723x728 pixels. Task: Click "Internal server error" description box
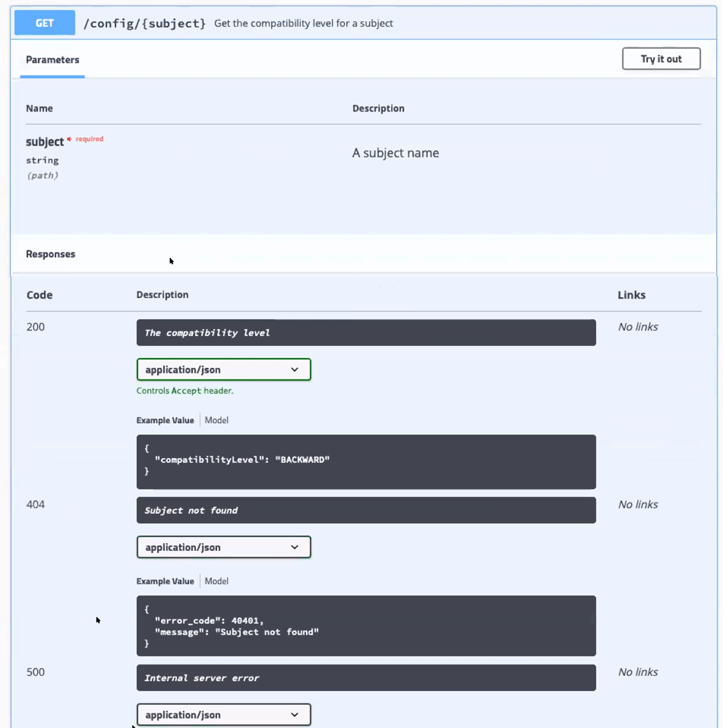click(366, 678)
